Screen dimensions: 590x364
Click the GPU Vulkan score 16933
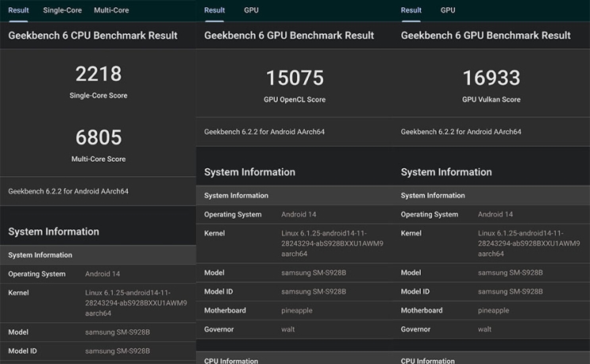(492, 78)
